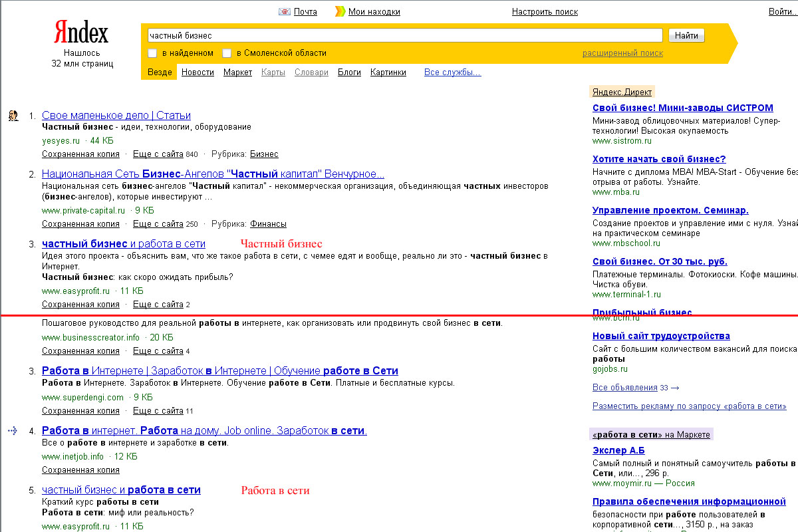The width and height of the screenshot is (798, 532).
Task: Open 'Работа в интернет. Работа на дому' result
Action: pyautogui.click(x=204, y=430)
